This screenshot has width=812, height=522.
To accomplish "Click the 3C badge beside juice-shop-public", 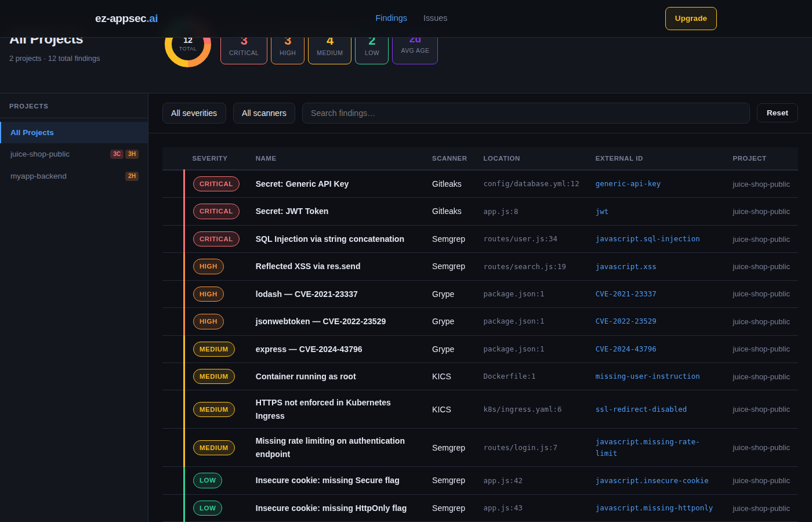I will [x=117, y=154].
